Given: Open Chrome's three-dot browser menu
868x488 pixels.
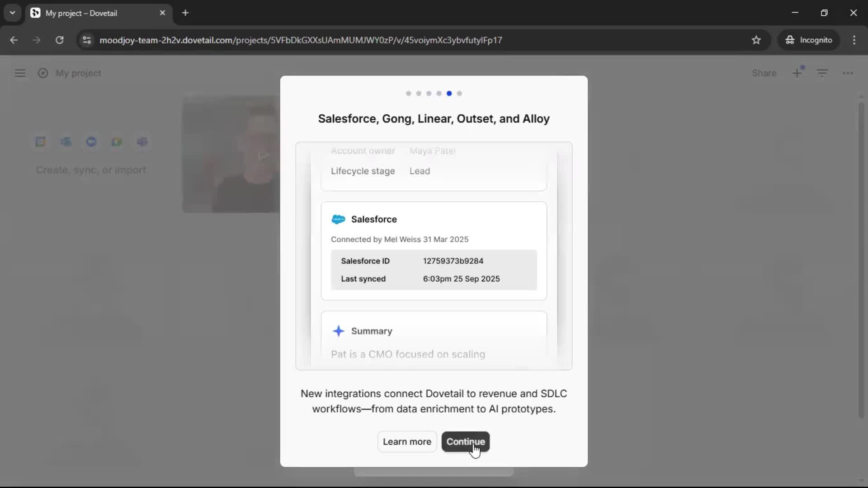Looking at the screenshot, I should 854,40.
